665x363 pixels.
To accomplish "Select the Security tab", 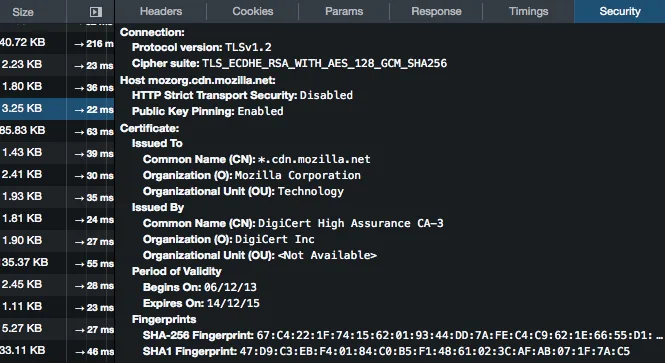I will click(620, 11).
